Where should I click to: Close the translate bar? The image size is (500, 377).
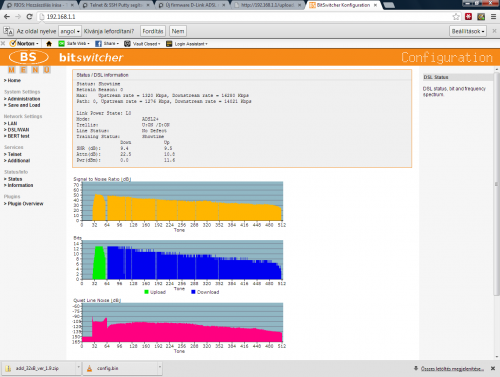494,31
